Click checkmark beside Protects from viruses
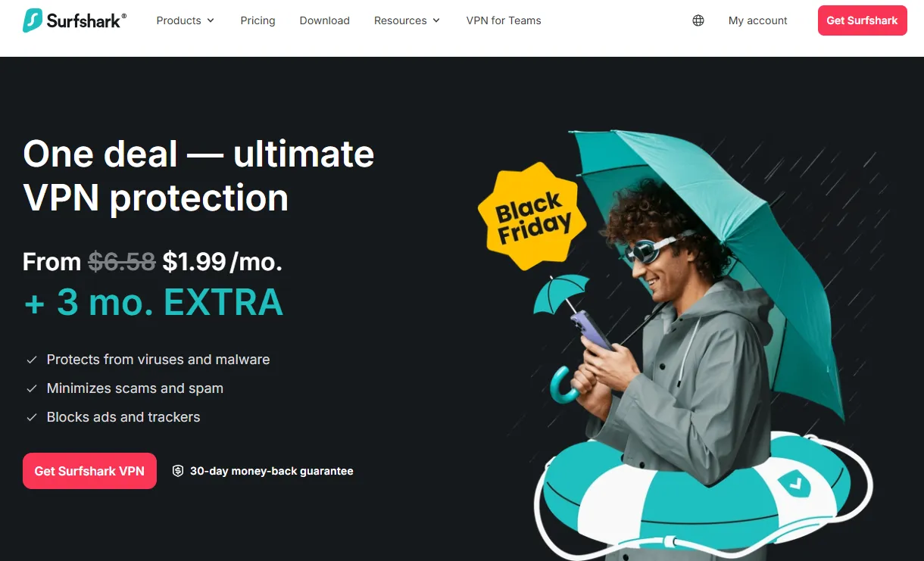Image resolution: width=924 pixels, height=561 pixels. (x=32, y=360)
